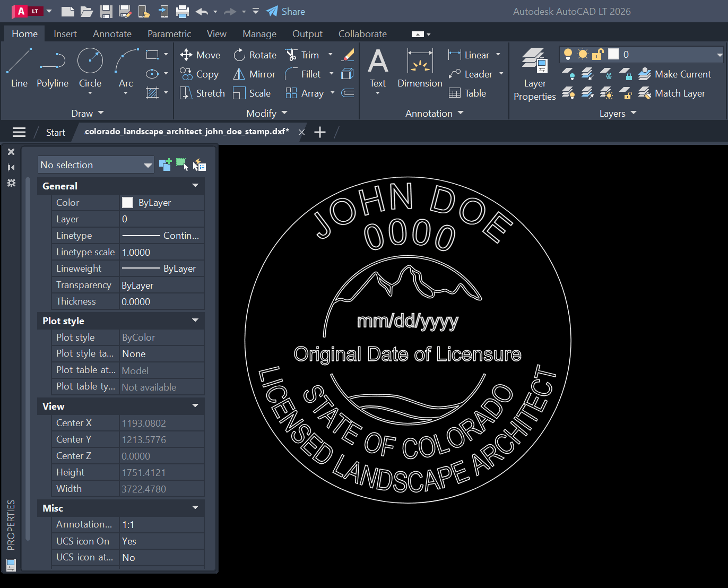Click the Match Layer button

672,93
